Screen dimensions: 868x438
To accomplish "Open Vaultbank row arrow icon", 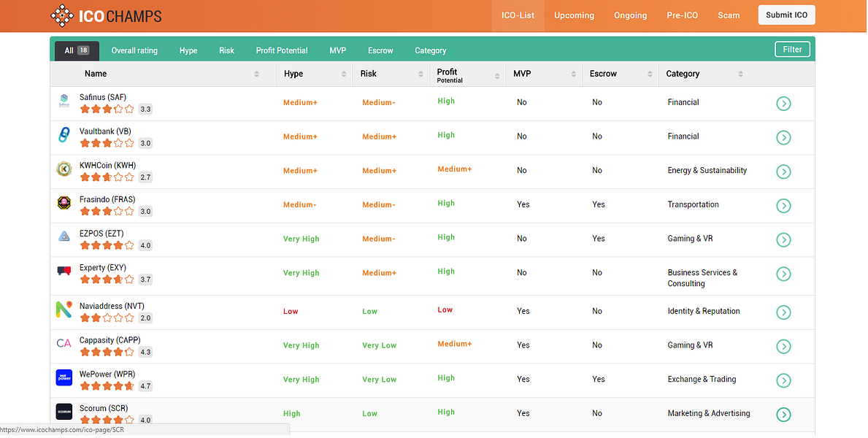I will pyautogui.click(x=783, y=137).
